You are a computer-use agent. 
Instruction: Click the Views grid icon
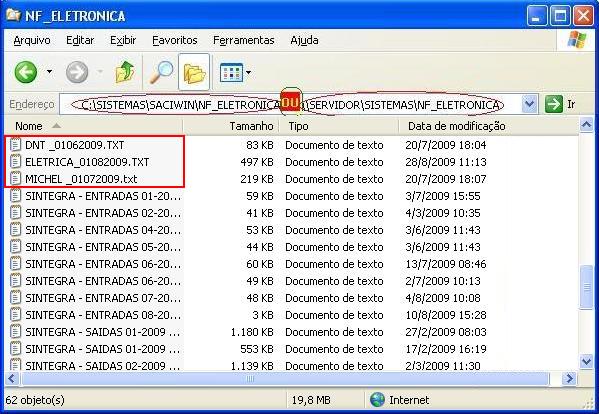pyautogui.click(x=231, y=72)
